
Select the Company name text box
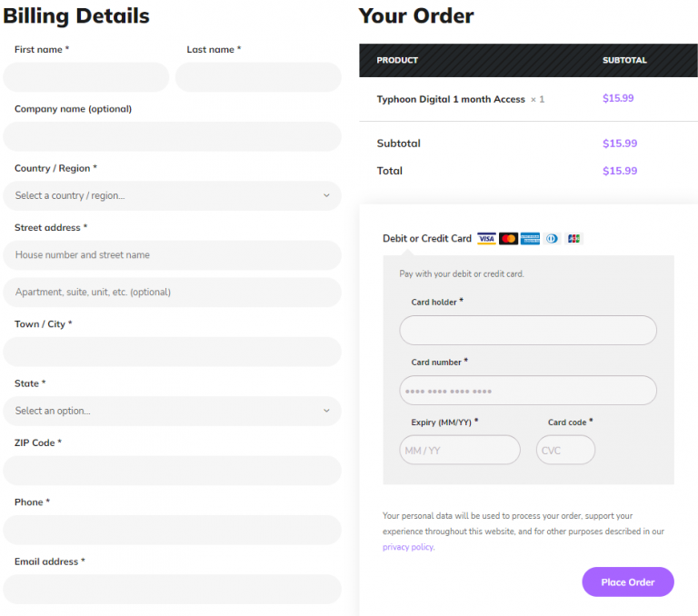click(173, 136)
